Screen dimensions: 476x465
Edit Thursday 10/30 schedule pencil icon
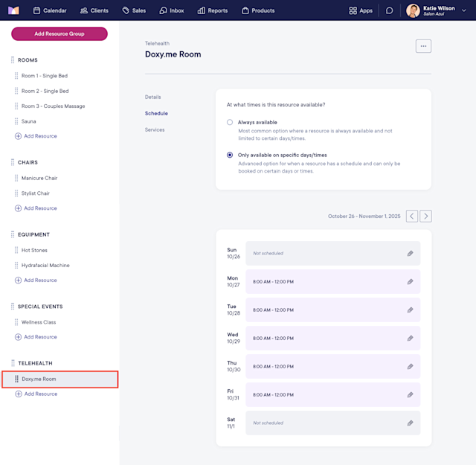point(410,366)
